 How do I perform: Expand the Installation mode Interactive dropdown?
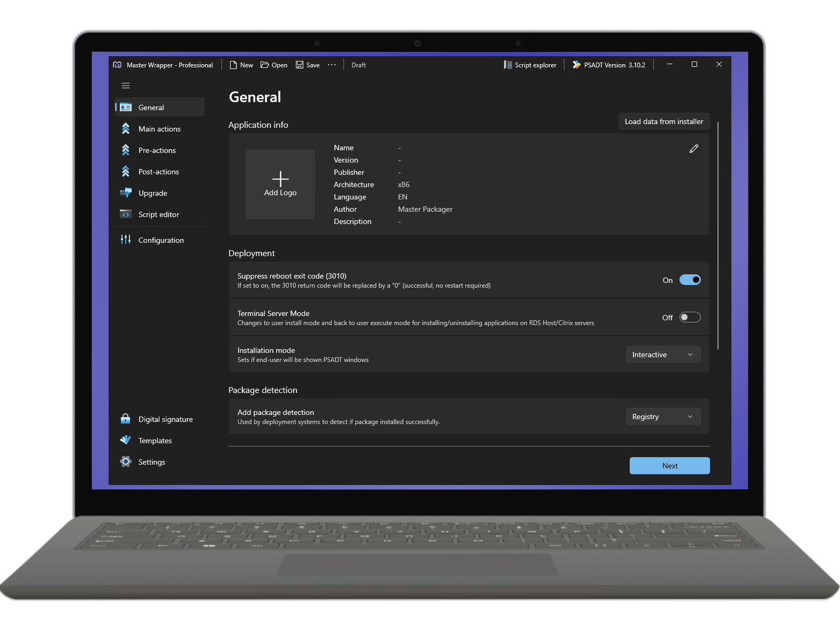[x=663, y=355]
